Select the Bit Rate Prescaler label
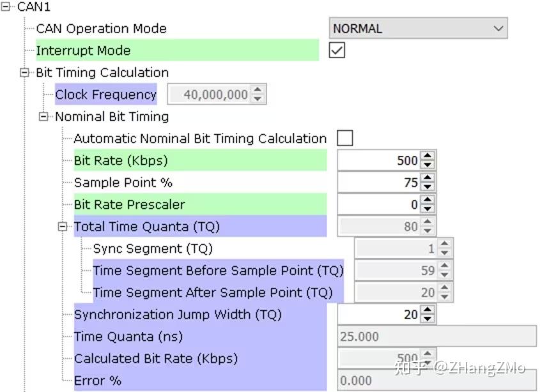 click(130, 205)
